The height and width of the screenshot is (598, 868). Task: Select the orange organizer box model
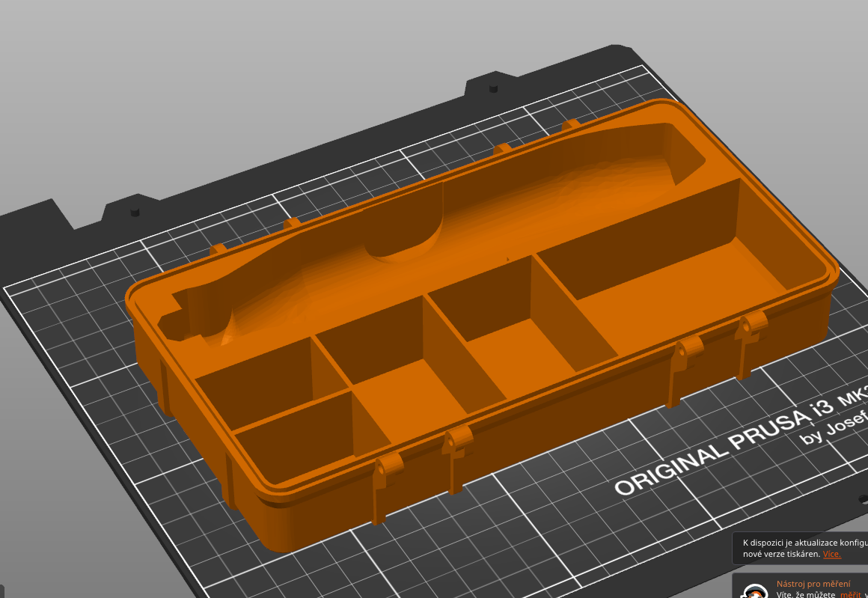tap(480, 325)
